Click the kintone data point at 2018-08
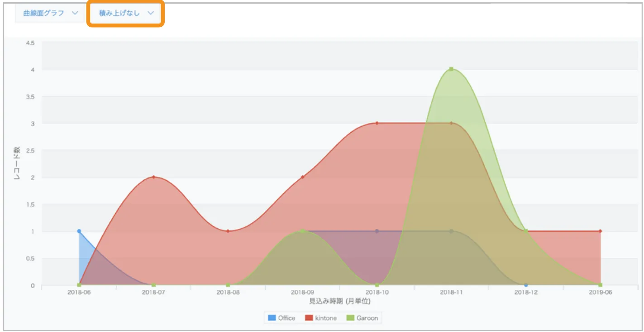644x332 pixels. pyautogui.click(x=228, y=231)
